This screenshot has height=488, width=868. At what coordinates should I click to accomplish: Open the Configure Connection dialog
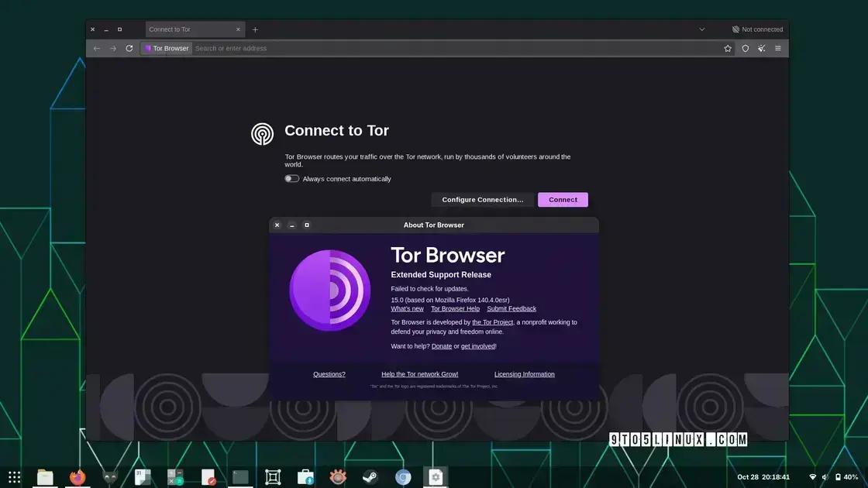coord(482,199)
